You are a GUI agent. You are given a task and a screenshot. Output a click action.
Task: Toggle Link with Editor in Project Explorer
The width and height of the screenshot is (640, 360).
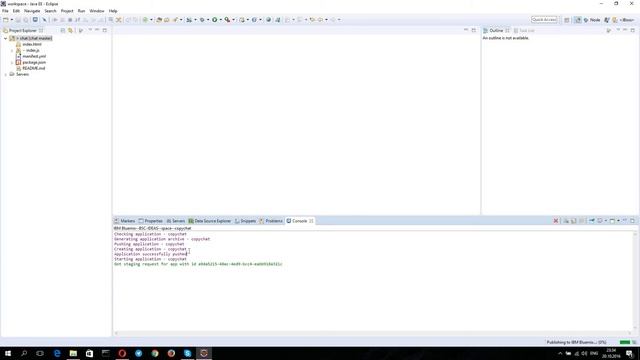71,31
